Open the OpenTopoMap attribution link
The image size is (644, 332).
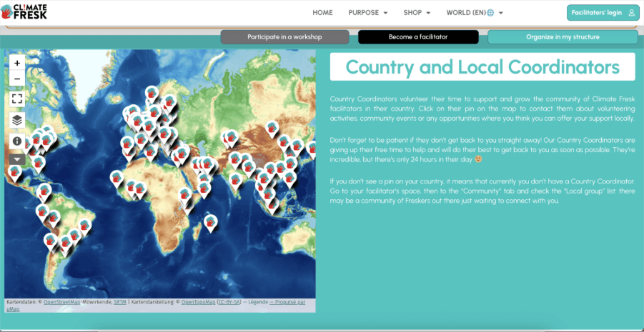click(x=198, y=302)
